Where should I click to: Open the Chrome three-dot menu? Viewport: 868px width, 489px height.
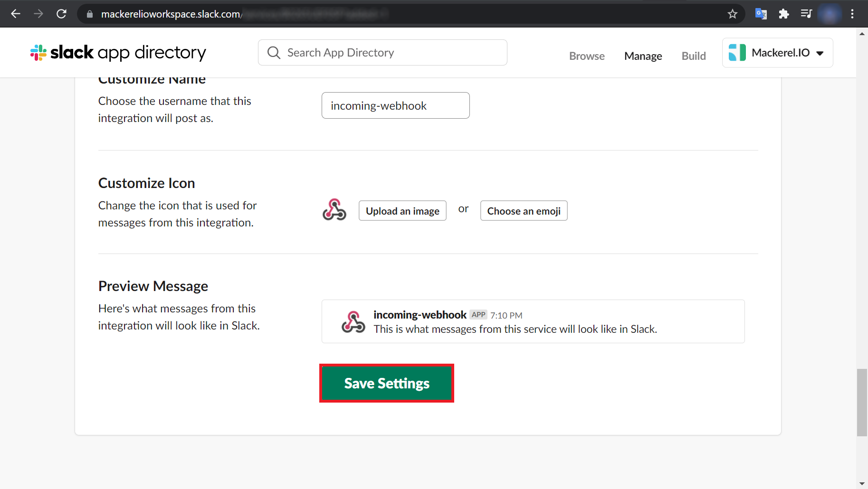[x=853, y=14]
